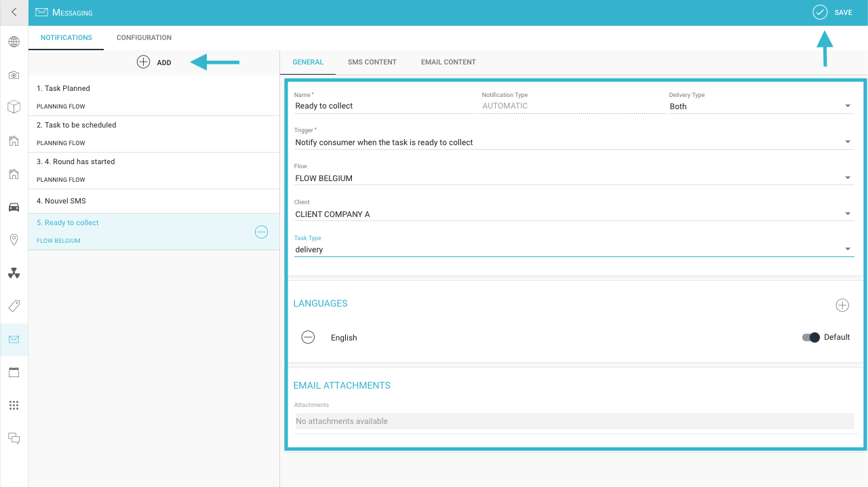Click the Save checkmark icon
This screenshot has width=868, height=487.
[821, 12]
